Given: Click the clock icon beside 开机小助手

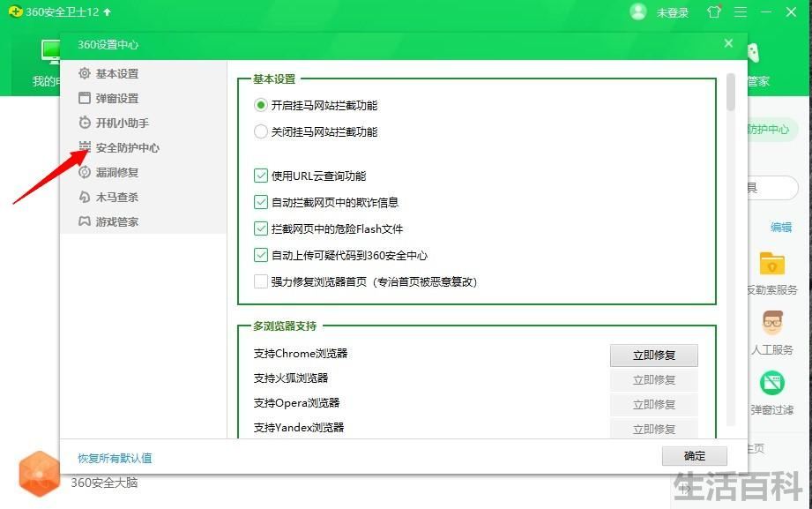Looking at the screenshot, I should 85,123.
